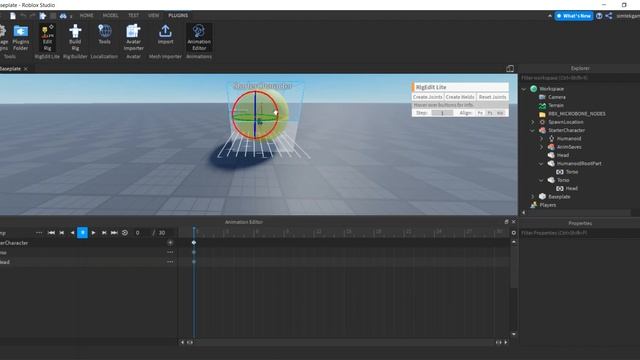Open What's New panel
Screen dimensions: 640x360
573,16
